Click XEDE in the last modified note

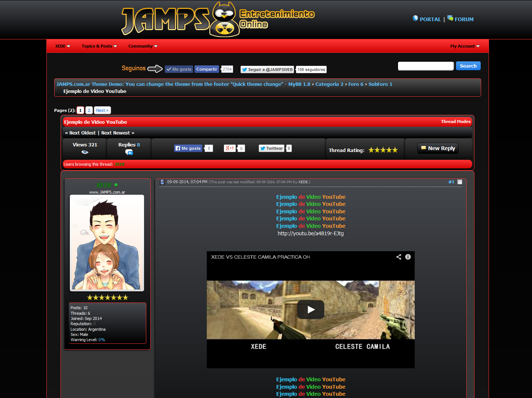click(x=303, y=182)
